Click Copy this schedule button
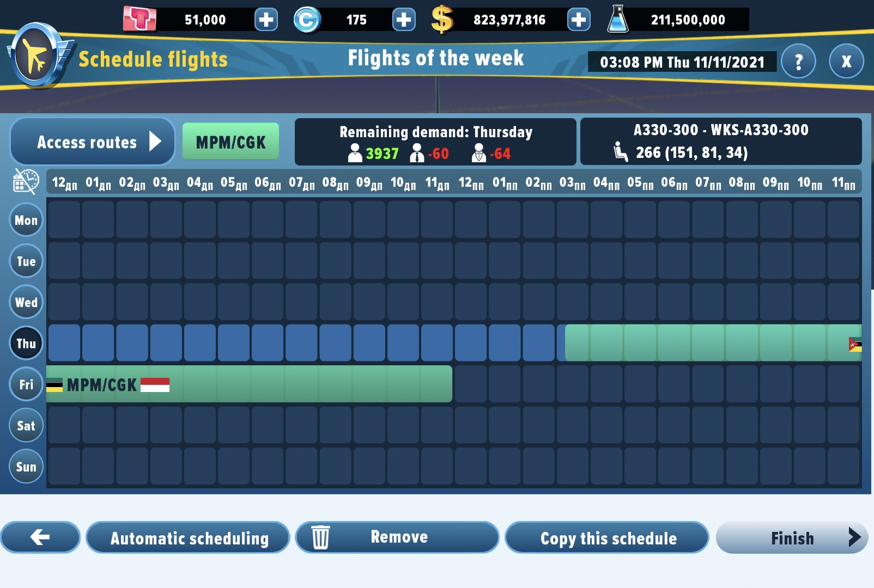 [607, 538]
